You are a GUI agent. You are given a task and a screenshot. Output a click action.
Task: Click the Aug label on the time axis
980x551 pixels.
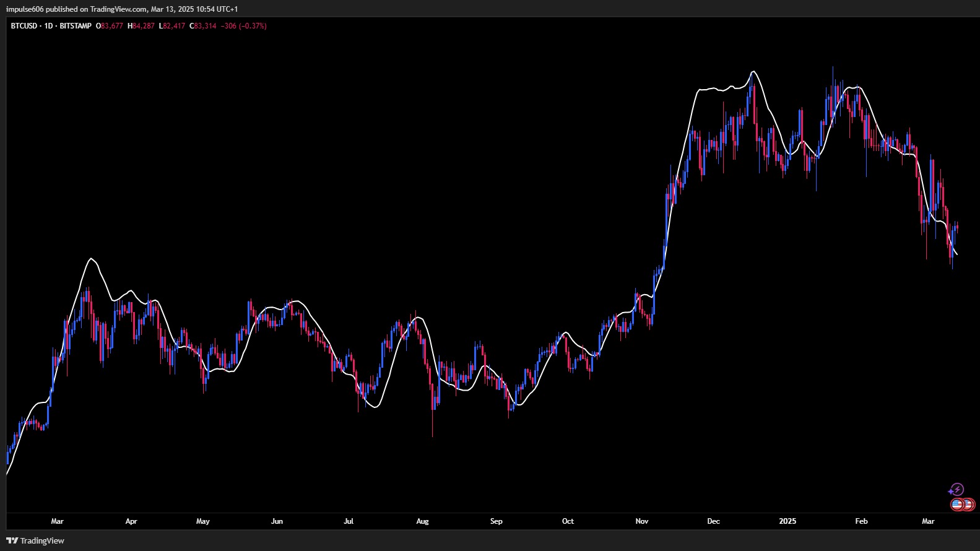pos(422,521)
